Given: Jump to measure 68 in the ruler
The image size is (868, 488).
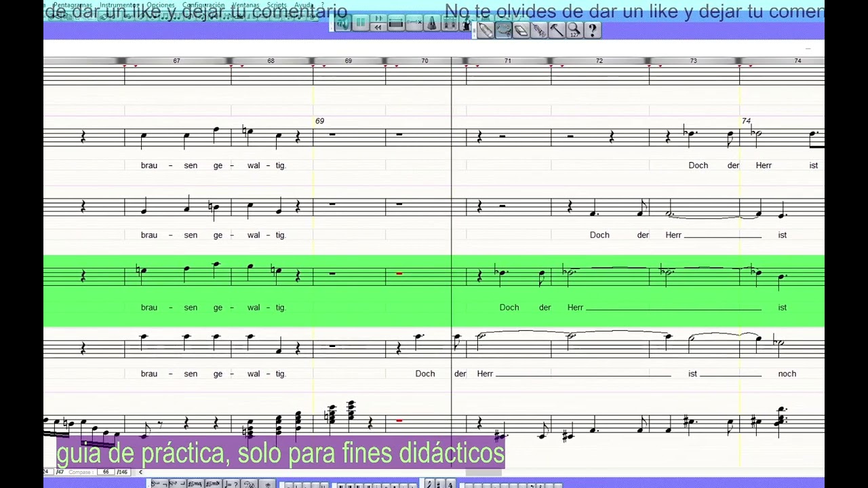Looking at the screenshot, I should click(271, 61).
